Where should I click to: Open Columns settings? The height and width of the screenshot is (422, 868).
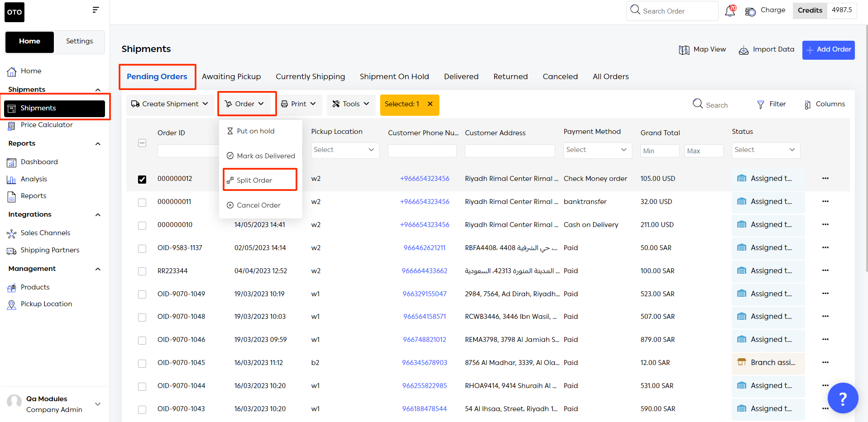tap(824, 104)
